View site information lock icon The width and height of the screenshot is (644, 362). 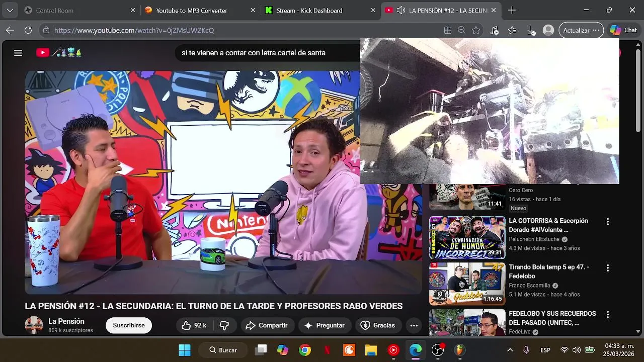[46, 30]
